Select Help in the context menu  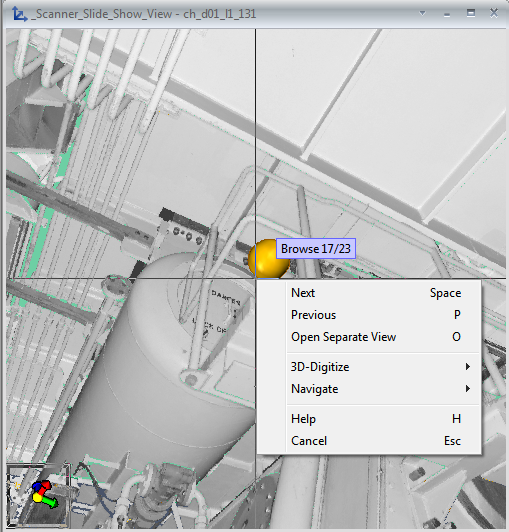pos(369,419)
